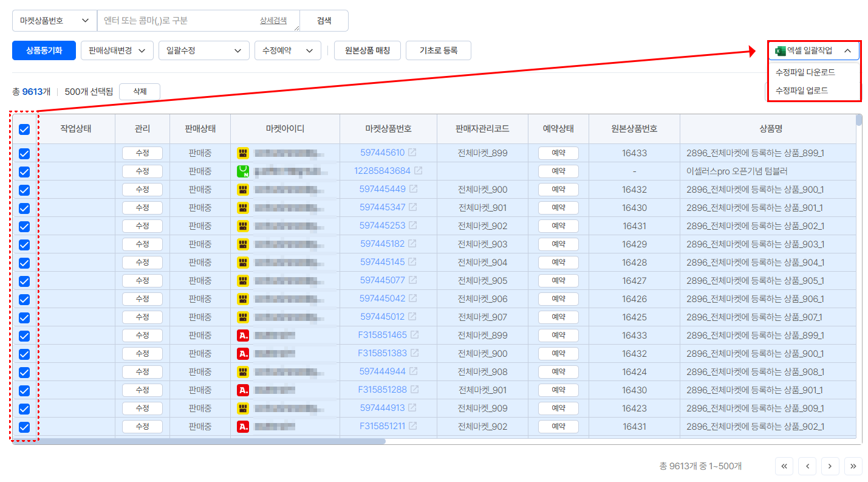Open external link icon beside F315851383
This screenshot has height=482, width=868.
point(414,353)
